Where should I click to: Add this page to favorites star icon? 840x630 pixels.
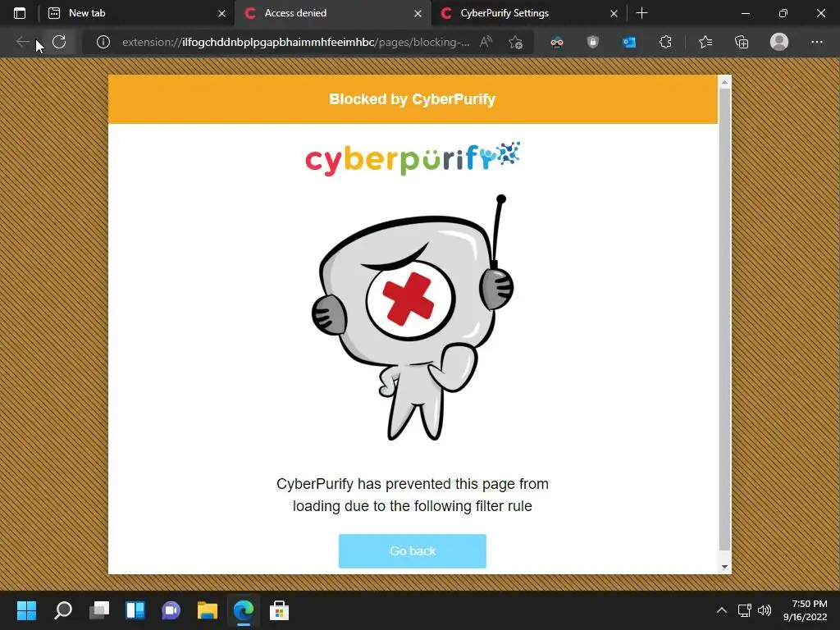[515, 42]
